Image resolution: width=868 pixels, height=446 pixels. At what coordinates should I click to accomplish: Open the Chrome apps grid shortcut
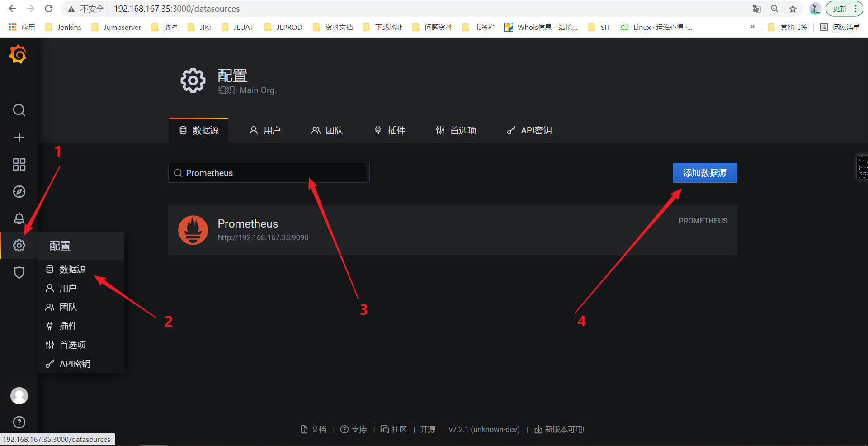13,27
